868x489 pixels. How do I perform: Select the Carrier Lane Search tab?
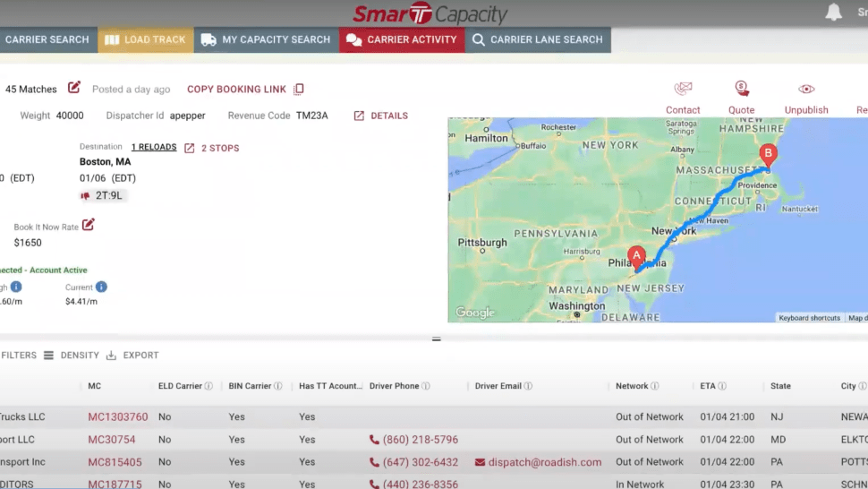click(538, 40)
